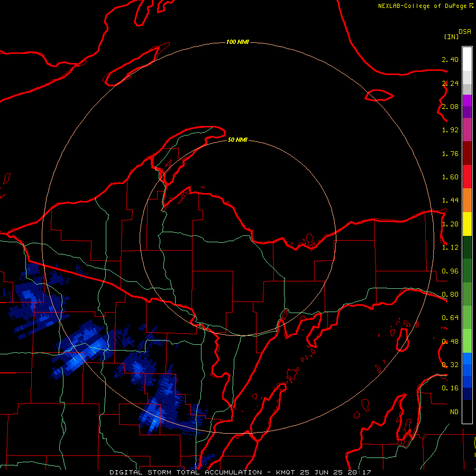The height and width of the screenshot is (476, 476).
Task: Select the bright red legend swatch
Action: point(467,177)
